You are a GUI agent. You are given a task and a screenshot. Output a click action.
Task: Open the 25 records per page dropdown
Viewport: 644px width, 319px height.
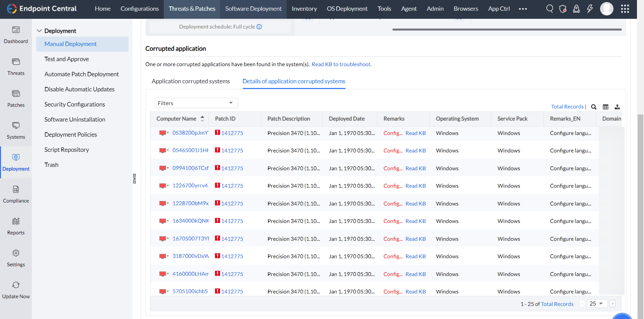click(x=597, y=304)
